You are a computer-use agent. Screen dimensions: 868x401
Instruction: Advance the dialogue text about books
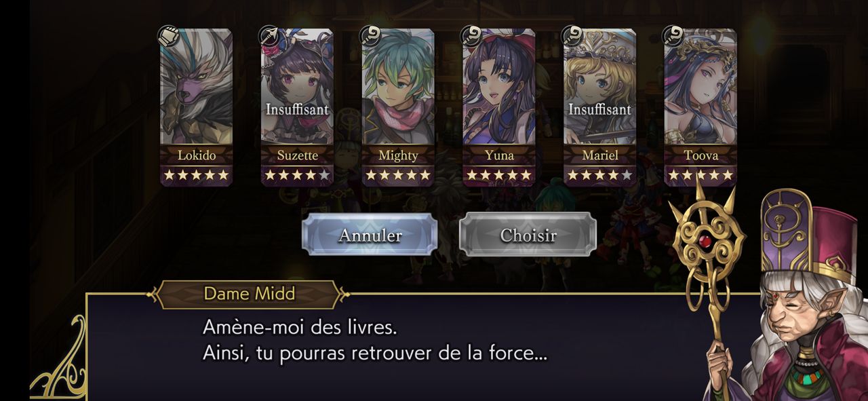(x=375, y=341)
